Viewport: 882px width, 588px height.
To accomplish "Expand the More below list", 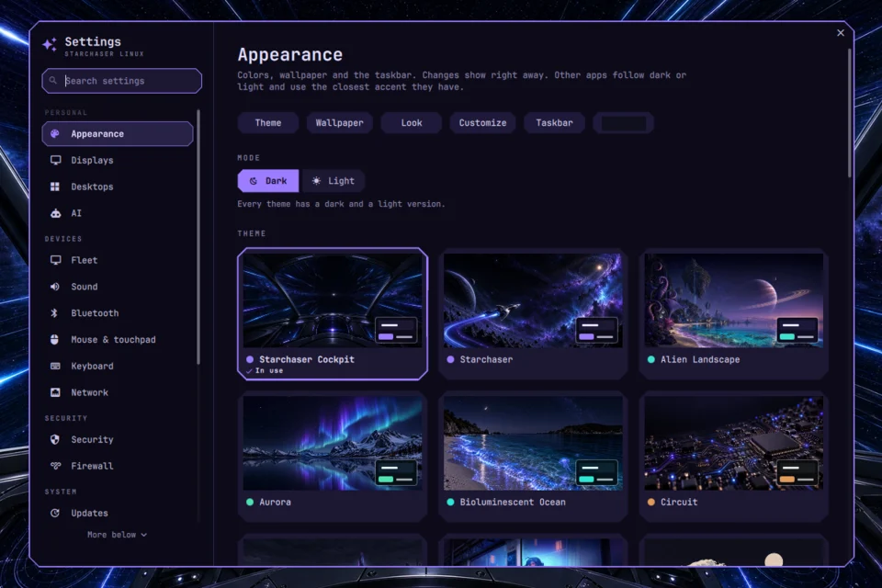I will tap(117, 535).
